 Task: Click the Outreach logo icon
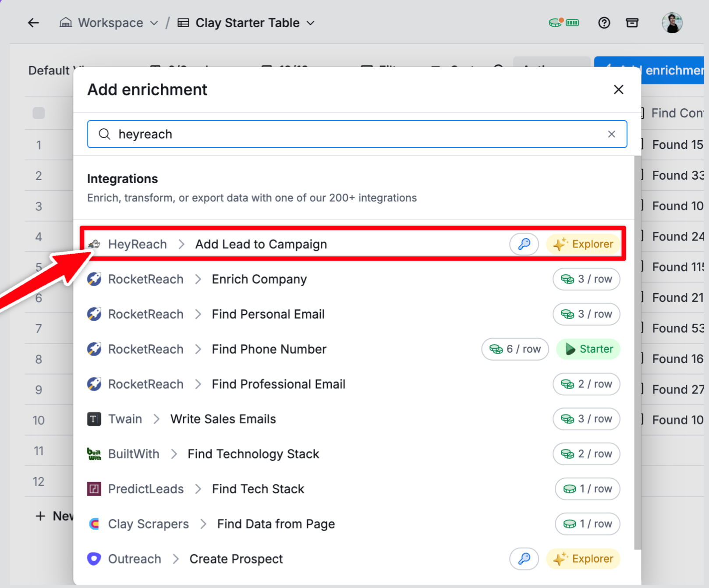point(94,559)
